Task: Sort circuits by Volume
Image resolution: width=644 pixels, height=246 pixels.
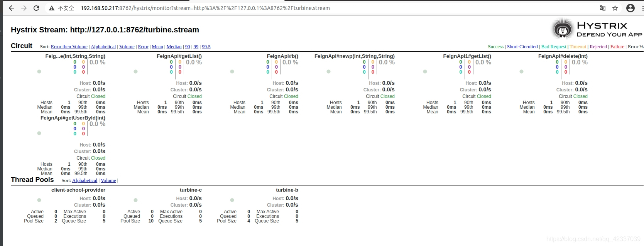Action: click(127, 47)
